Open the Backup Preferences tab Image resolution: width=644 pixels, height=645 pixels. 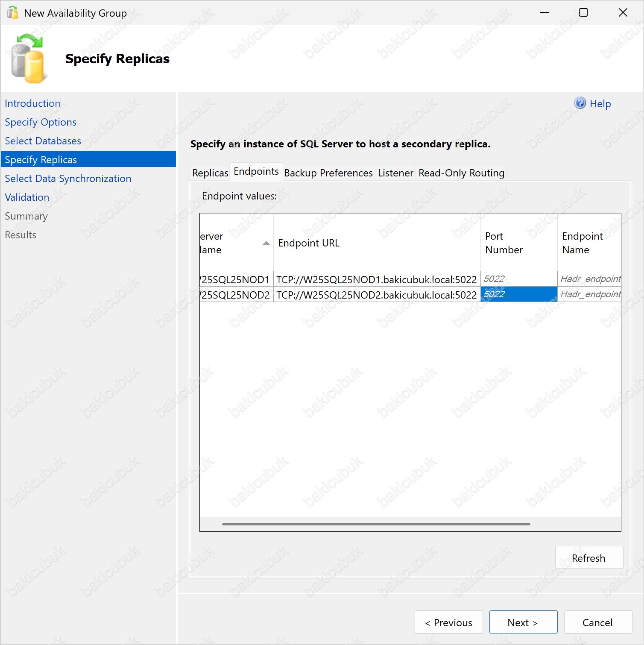point(328,173)
